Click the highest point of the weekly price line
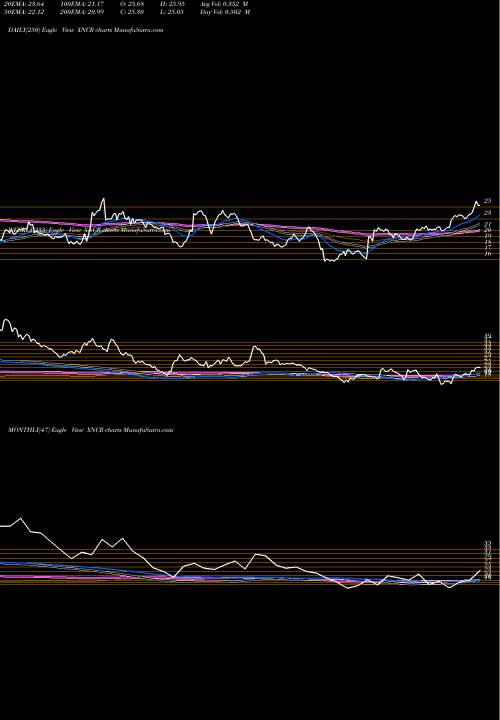This screenshot has height=720, width=500. point(6,320)
